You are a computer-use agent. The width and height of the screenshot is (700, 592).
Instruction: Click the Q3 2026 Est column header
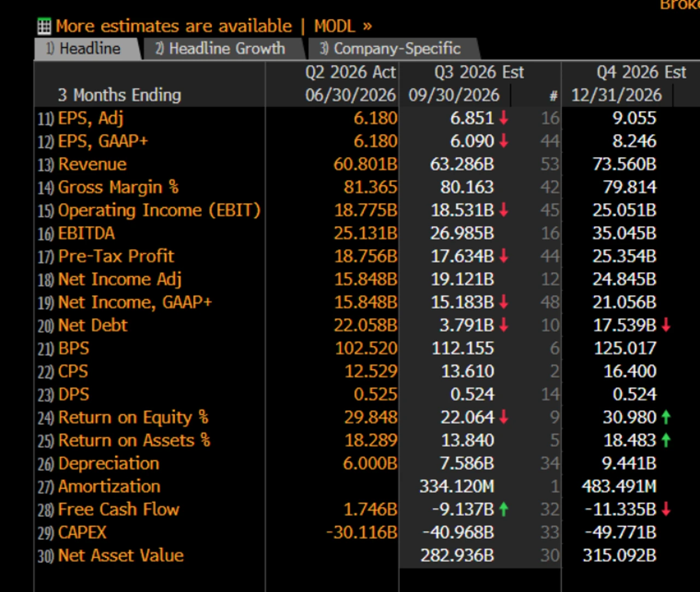pyautogui.click(x=479, y=72)
